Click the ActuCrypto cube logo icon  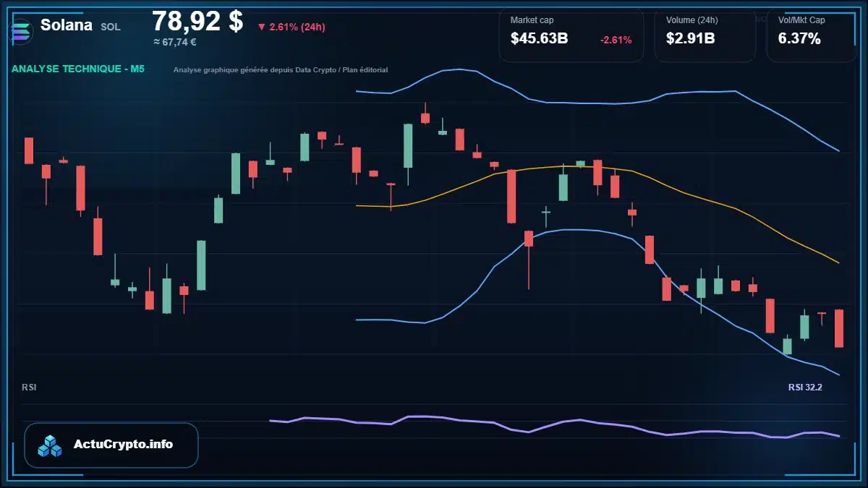pos(51,445)
